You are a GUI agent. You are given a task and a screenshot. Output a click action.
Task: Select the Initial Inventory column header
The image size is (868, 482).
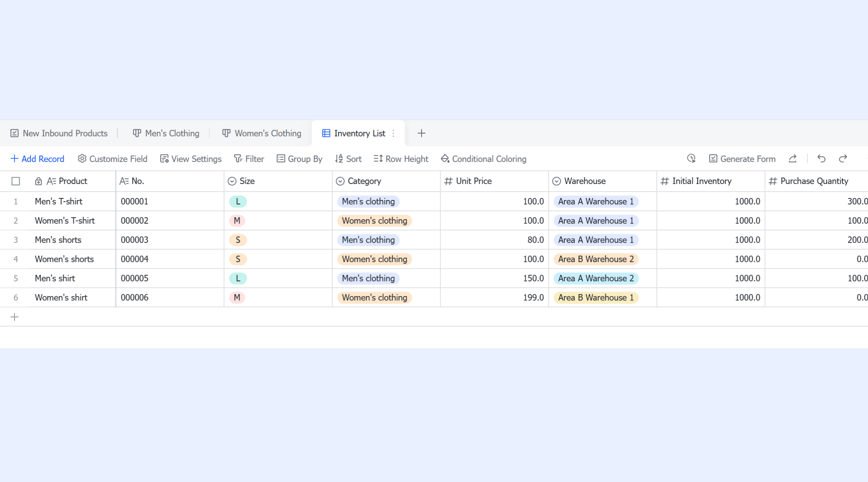pos(710,181)
